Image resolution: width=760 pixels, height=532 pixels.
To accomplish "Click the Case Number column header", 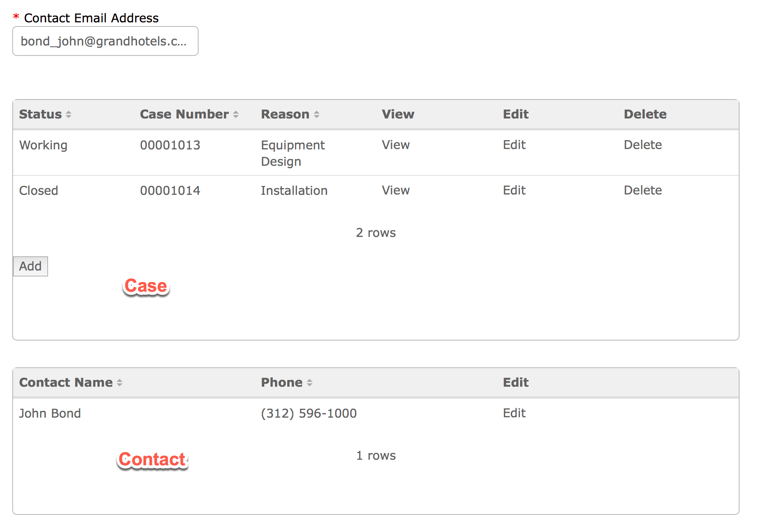I will click(184, 114).
